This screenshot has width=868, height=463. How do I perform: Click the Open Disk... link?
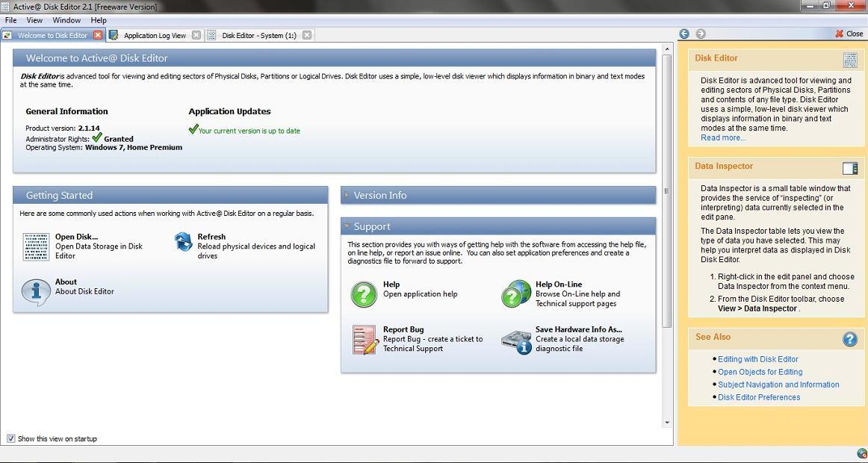[76, 237]
